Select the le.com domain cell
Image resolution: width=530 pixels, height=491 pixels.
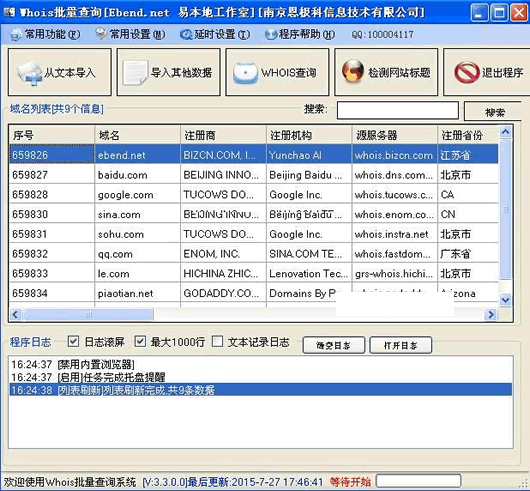click(x=138, y=273)
